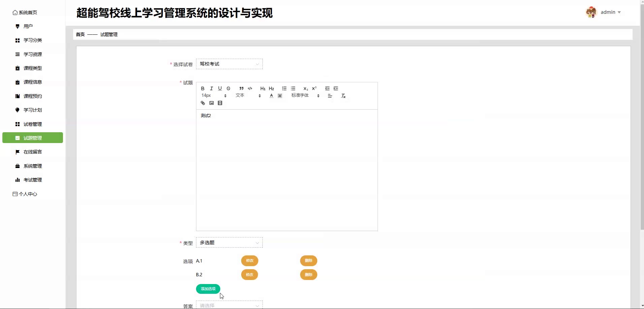Toggle strikethrough text formatting
Image resolution: width=644 pixels, height=309 pixels.
(x=228, y=88)
